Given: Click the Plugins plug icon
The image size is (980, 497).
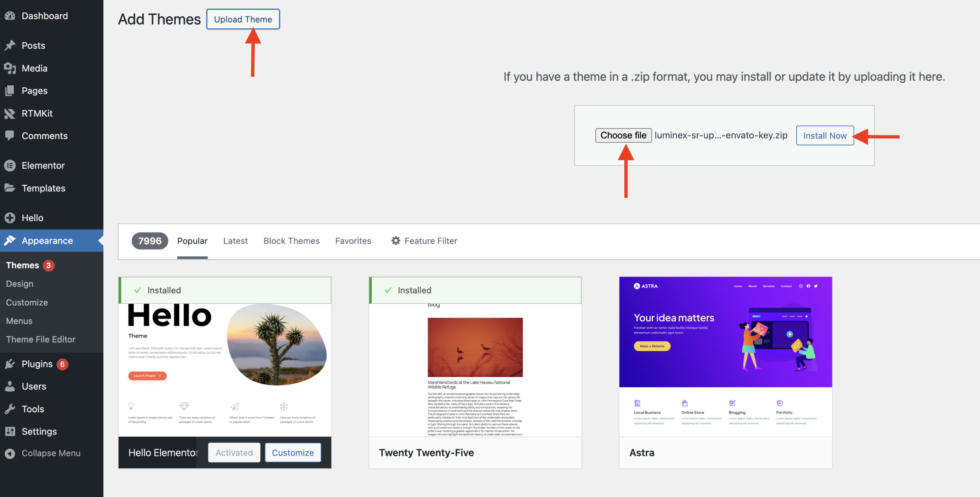Looking at the screenshot, I should [x=10, y=364].
